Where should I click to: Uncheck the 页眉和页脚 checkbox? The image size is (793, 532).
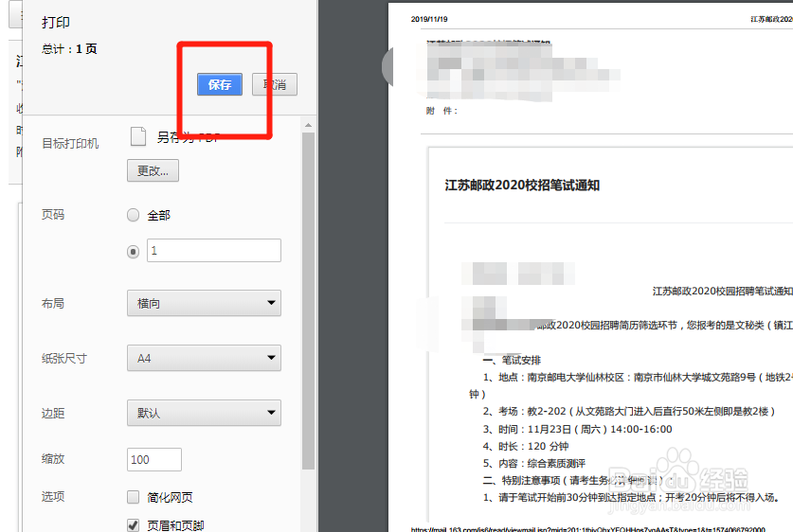[133, 525]
